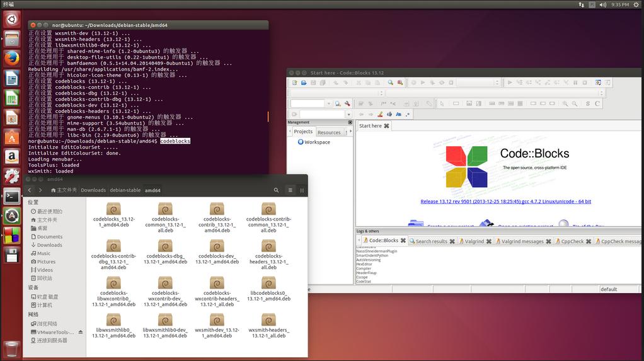Screen dimensions: 644x361
Task: Open the debugging windows icon in Code::Blocks
Action: (598, 83)
